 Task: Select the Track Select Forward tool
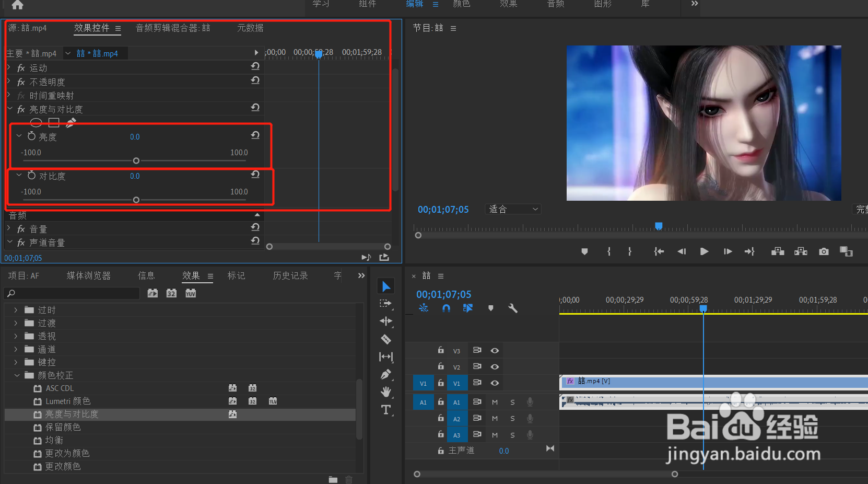tap(385, 303)
